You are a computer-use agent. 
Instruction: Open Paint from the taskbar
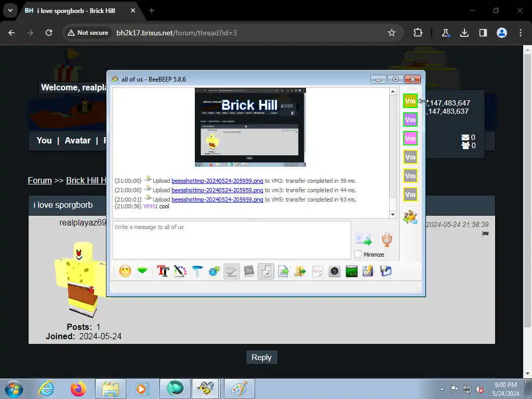pyautogui.click(x=239, y=389)
